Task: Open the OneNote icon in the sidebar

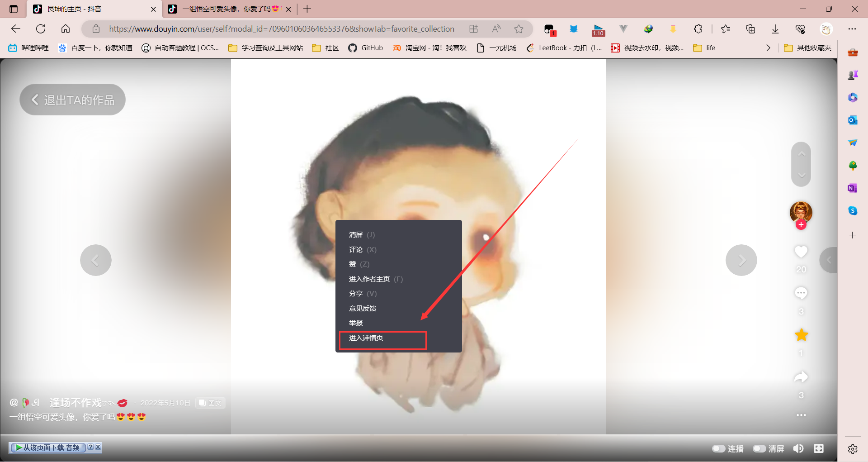Action: coord(853,188)
